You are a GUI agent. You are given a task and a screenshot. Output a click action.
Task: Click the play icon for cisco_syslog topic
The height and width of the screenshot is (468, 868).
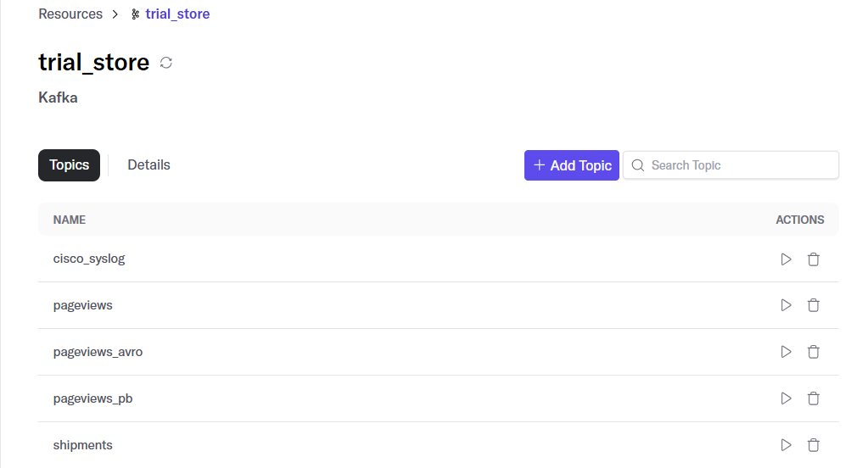pyautogui.click(x=786, y=259)
